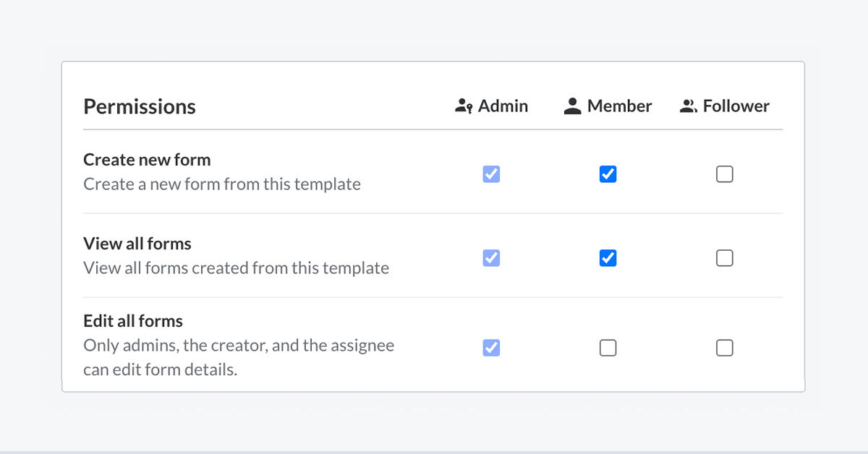The image size is (868, 454).
Task: Click the View all forms row title
Action: coord(137,244)
